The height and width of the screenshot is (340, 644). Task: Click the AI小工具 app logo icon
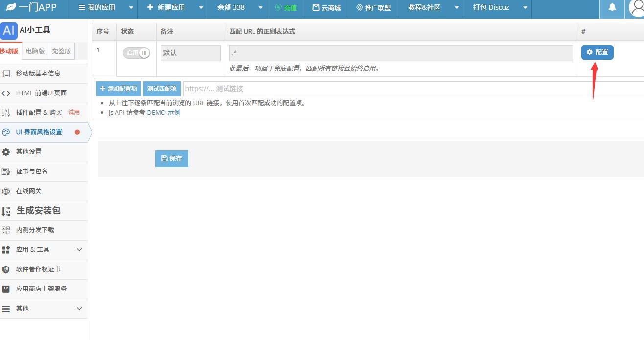click(9, 30)
